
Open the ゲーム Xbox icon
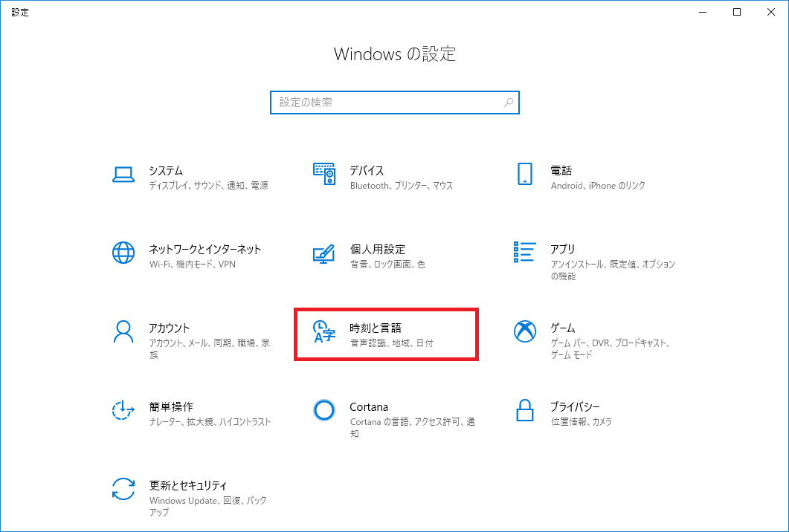point(525,331)
